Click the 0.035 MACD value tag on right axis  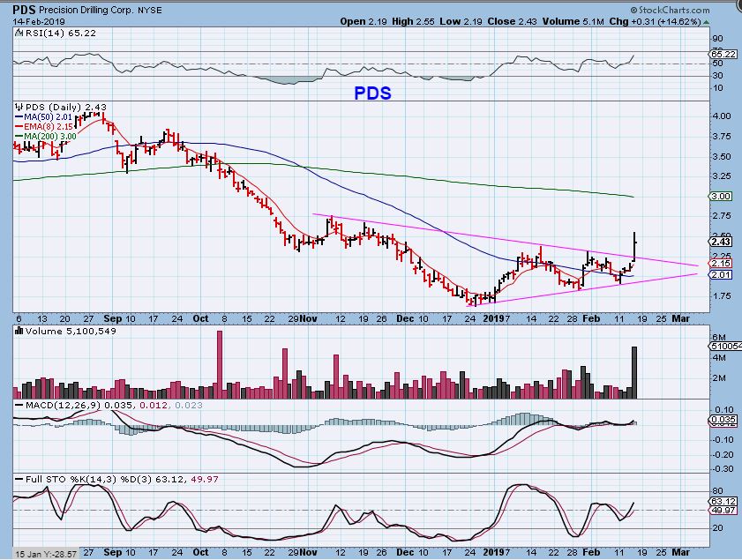(x=723, y=420)
